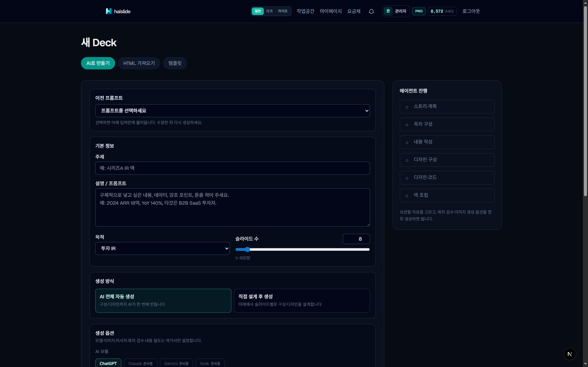Open the 목적 dropdown showing 투자 IR
Screen dimensions: 588x367
[x=163, y=248]
